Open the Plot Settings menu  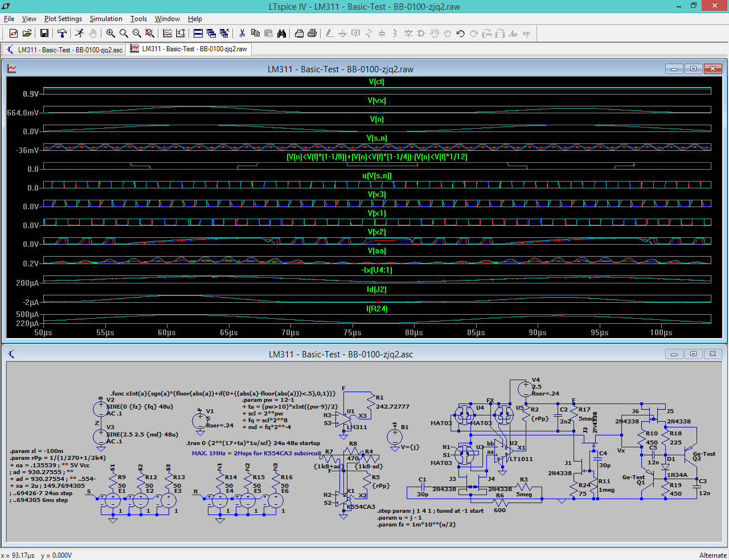point(63,19)
